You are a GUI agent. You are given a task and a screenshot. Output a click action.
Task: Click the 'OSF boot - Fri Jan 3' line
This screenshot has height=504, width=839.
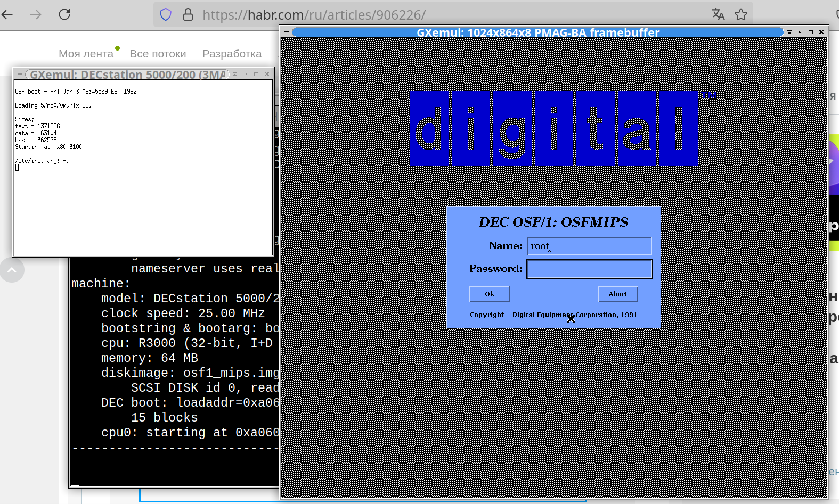pos(76,92)
